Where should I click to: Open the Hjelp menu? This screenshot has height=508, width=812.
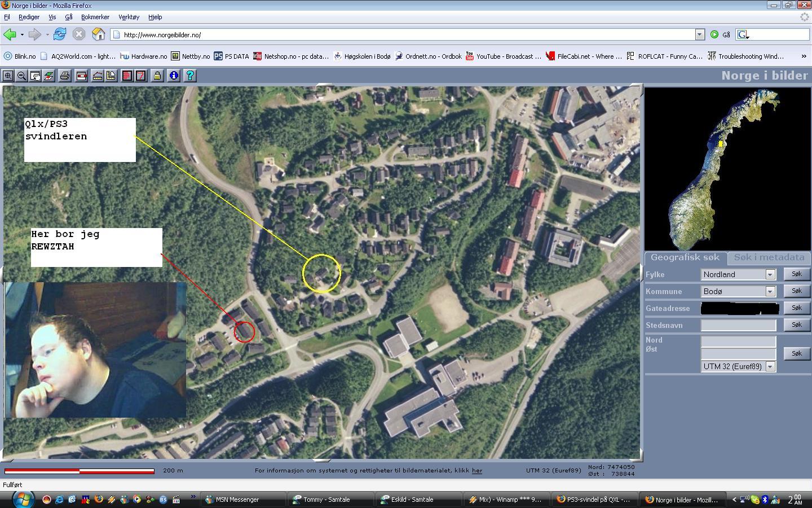[155, 17]
